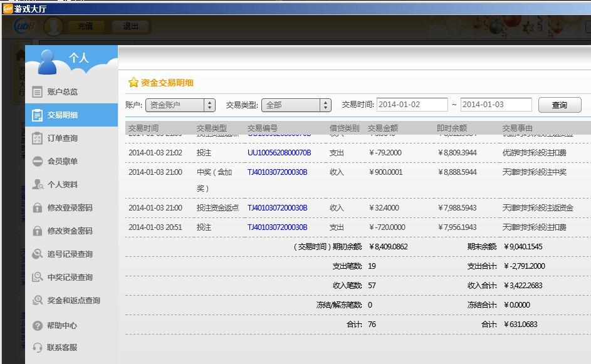The image size is (591, 364).
Task: Click the 交易编号 column header
Action: coord(263,128)
